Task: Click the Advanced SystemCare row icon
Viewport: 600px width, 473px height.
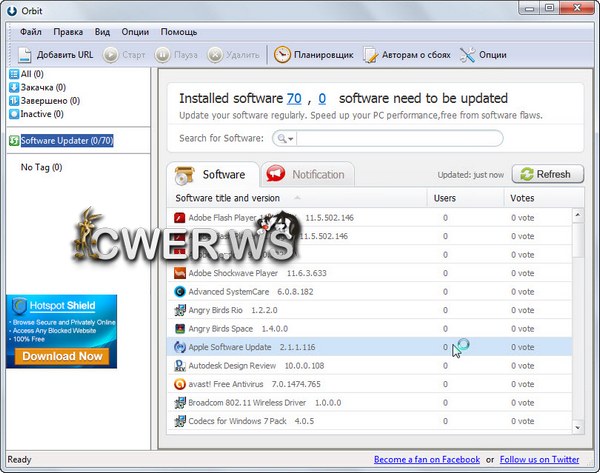Action: [x=180, y=292]
